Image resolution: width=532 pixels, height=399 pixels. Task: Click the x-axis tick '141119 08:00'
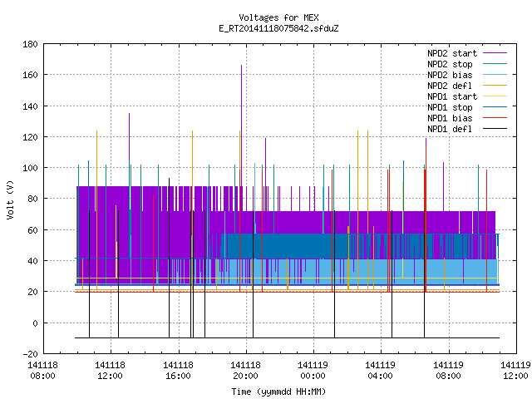pyautogui.click(x=449, y=371)
